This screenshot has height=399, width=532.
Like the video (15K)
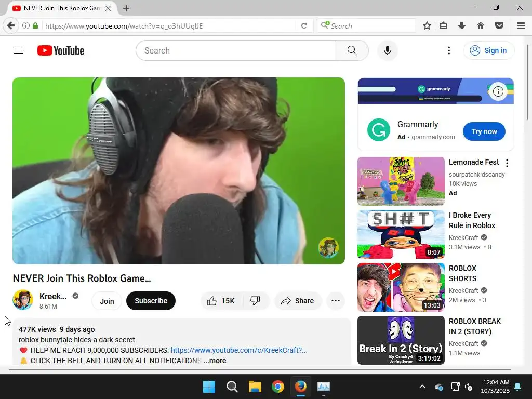click(x=222, y=301)
